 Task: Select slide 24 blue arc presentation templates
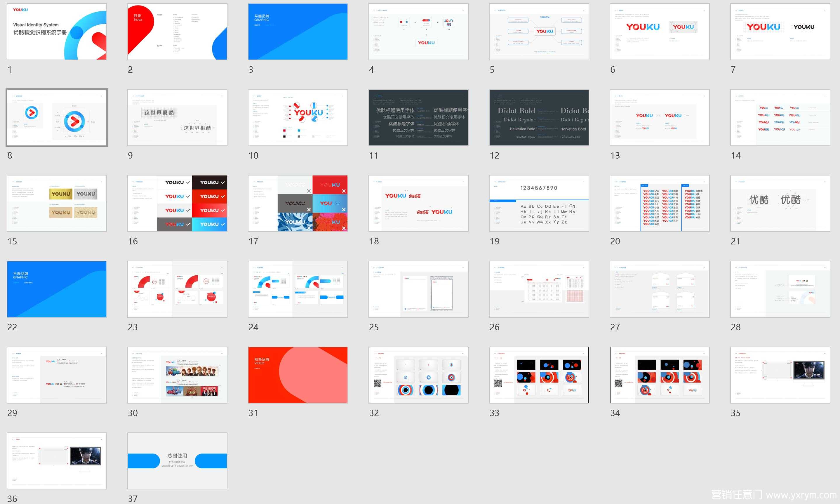pos(298,289)
